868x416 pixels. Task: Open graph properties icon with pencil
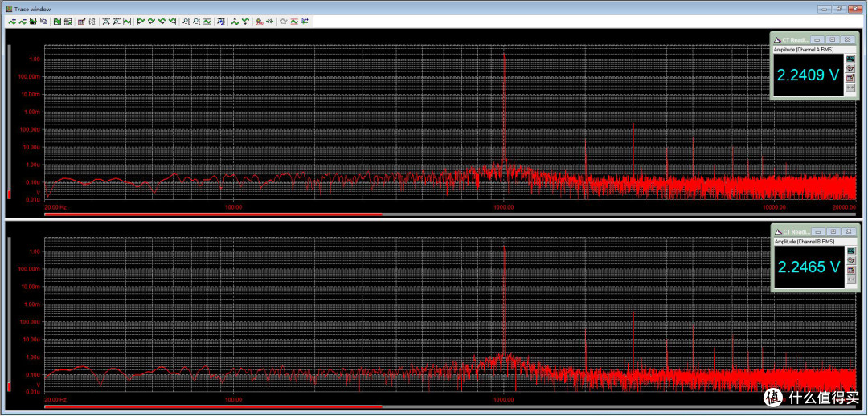pyautogui.click(x=81, y=22)
